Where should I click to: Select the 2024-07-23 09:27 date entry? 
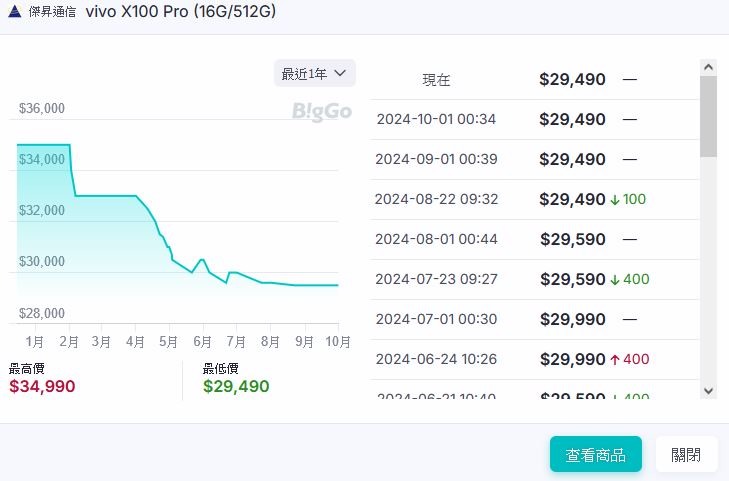pos(436,279)
